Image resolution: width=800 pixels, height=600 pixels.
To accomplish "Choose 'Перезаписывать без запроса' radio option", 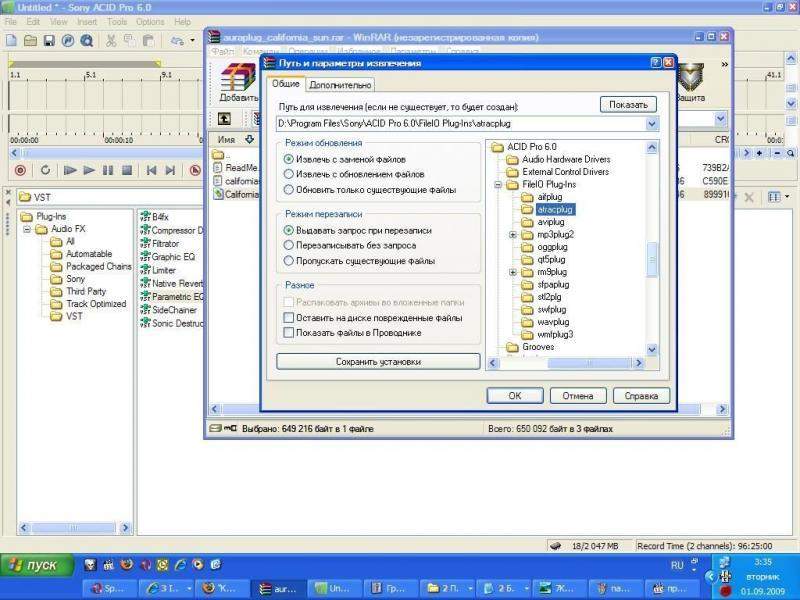I will click(290, 245).
